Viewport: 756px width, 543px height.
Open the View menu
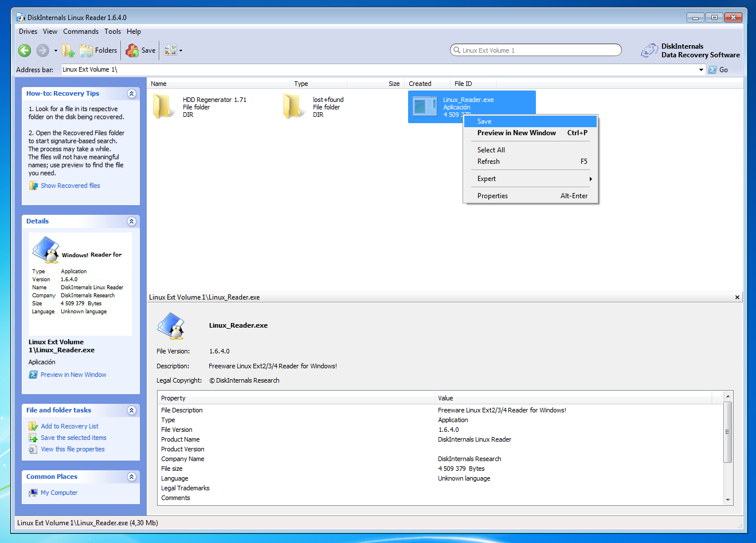pyautogui.click(x=50, y=32)
